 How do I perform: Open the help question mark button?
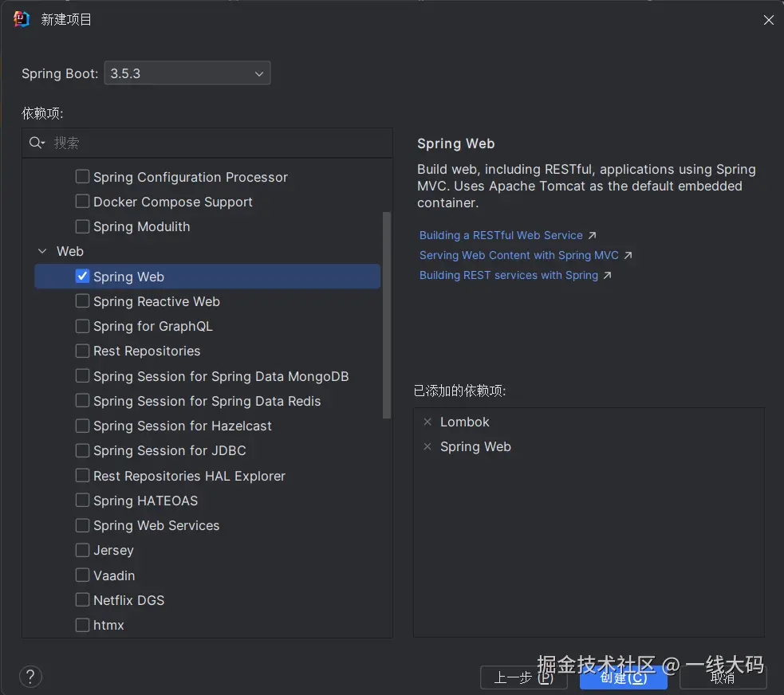pos(30,677)
